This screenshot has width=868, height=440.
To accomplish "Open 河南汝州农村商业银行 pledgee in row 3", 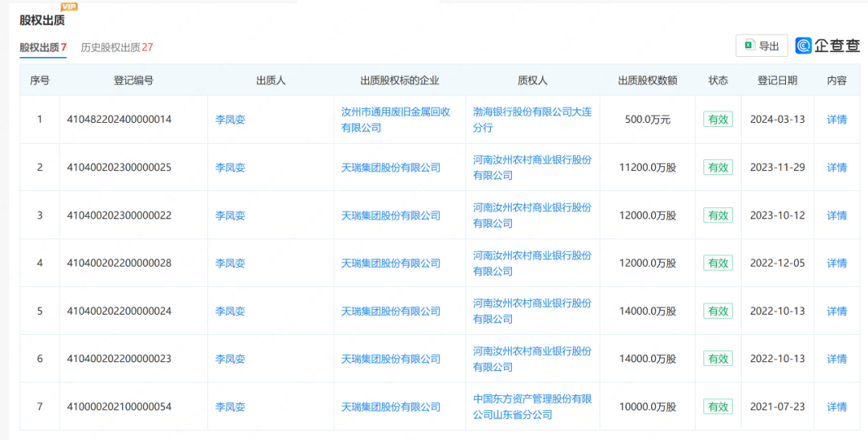I will (x=532, y=215).
